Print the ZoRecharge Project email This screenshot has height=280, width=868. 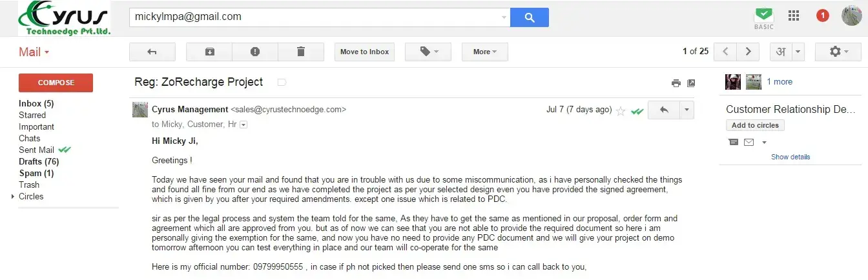point(676,83)
